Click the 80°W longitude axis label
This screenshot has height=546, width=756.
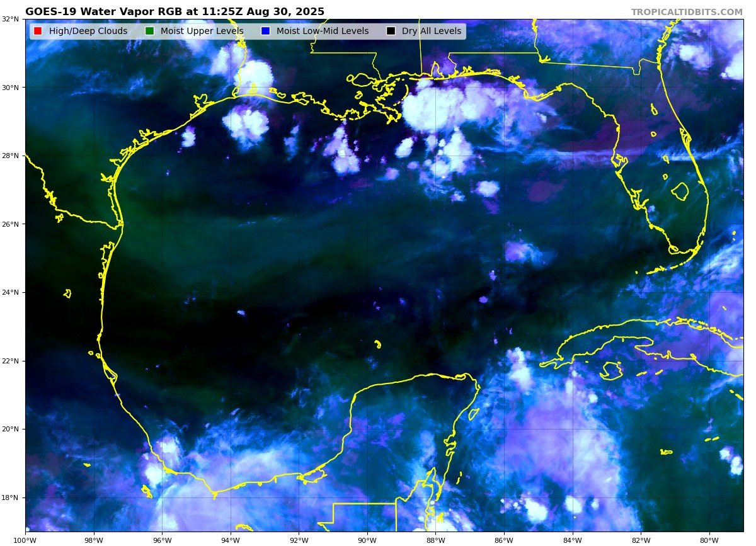coord(709,540)
